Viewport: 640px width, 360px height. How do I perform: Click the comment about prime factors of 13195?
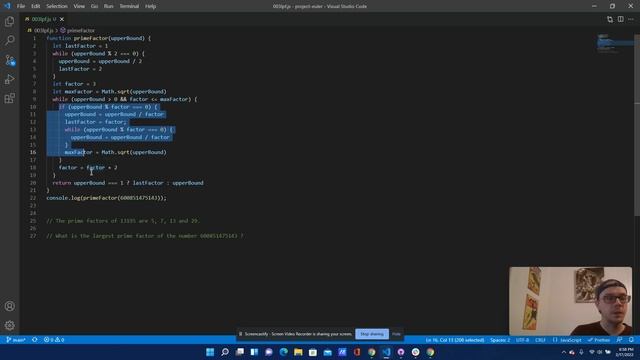(x=123, y=220)
